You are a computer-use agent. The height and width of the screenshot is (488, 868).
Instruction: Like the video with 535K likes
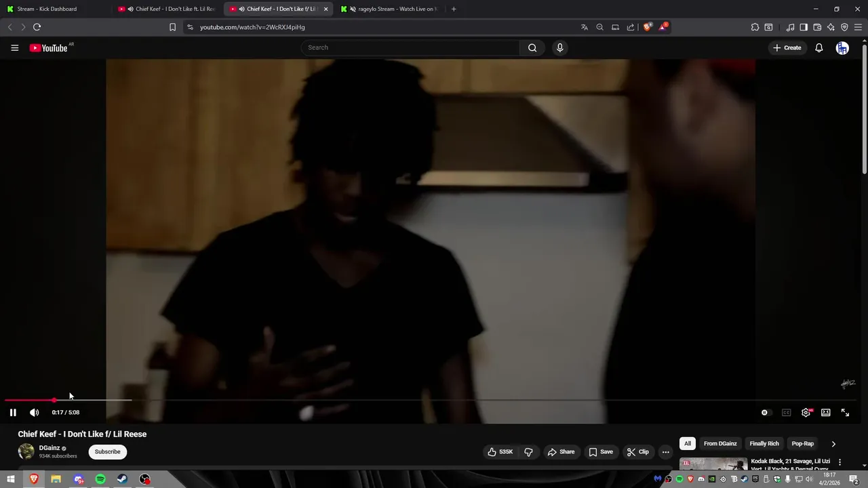coord(501,452)
